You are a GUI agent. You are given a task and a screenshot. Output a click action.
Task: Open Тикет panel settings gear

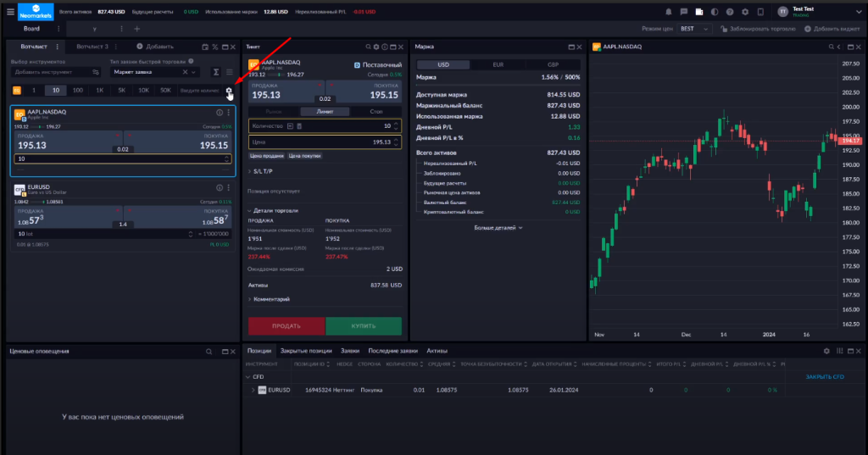(x=376, y=47)
